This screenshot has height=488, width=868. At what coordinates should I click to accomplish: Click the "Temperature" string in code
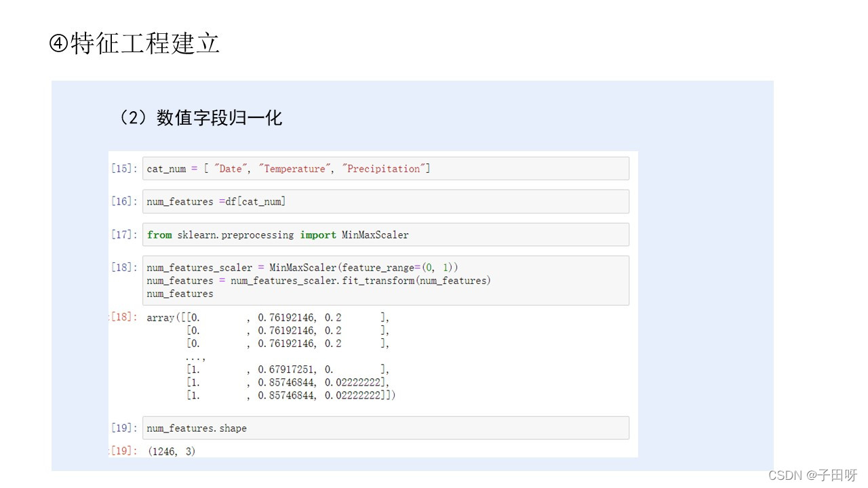pos(294,169)
